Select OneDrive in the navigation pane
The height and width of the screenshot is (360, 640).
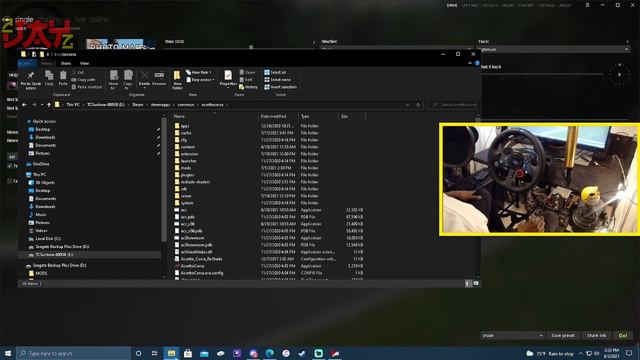tap(41, 164)
